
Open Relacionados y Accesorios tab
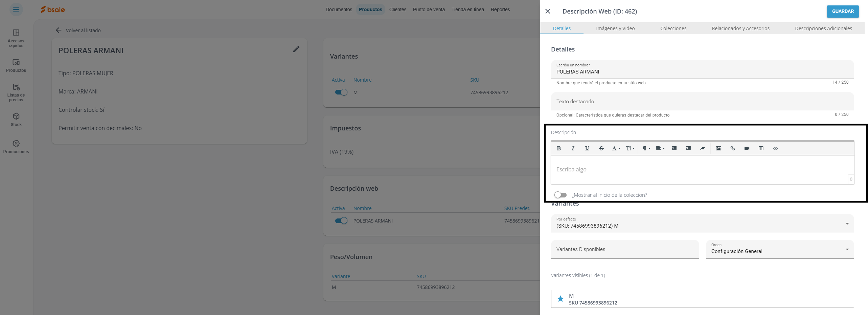(x=740, y=28)
